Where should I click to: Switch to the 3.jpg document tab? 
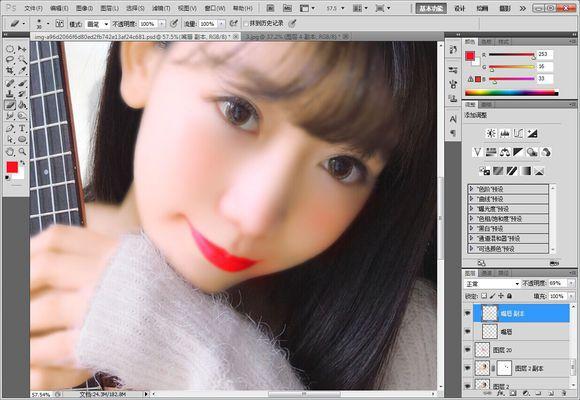click(x=294, y=36)
